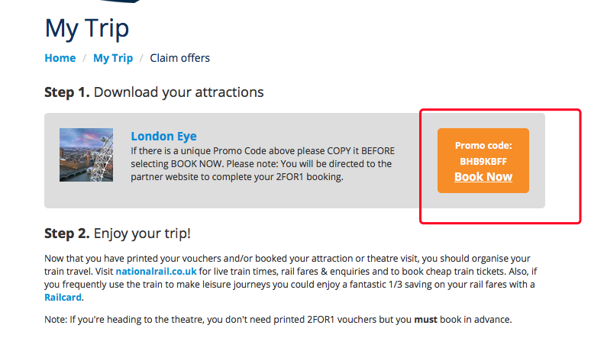Click the Home breadcrumb link
The image size is (604, 364).
click(x=60, y=58)
